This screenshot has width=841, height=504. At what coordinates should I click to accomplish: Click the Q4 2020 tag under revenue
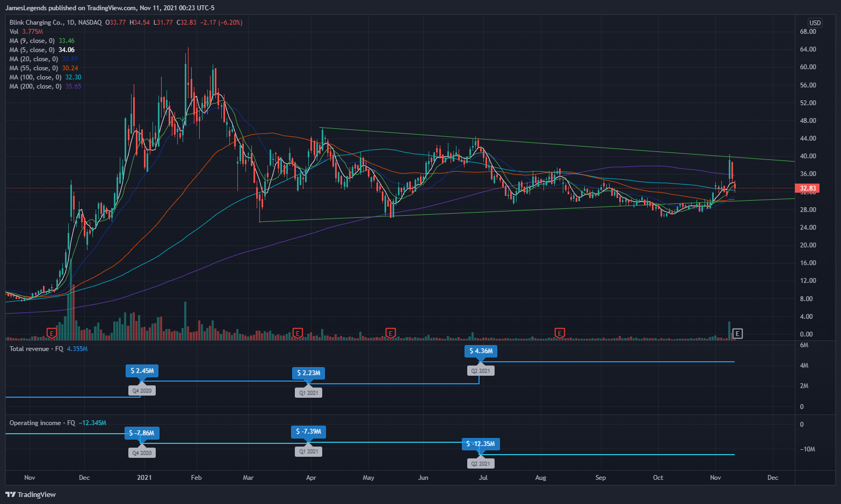tap(142, 391)
